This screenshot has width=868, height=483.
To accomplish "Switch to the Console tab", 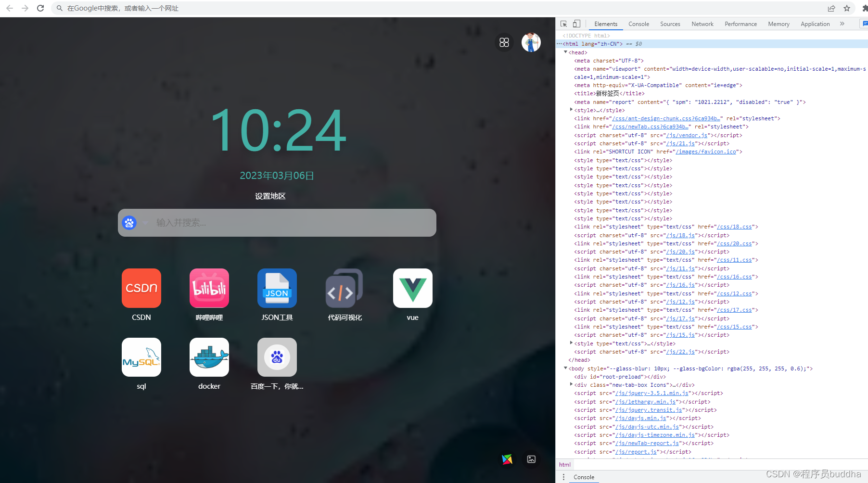I will pos(638,24).
